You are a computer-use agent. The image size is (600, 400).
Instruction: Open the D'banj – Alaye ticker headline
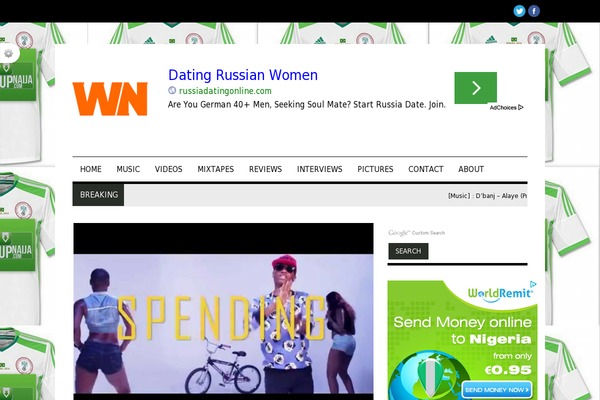click(x=488, y=196)
